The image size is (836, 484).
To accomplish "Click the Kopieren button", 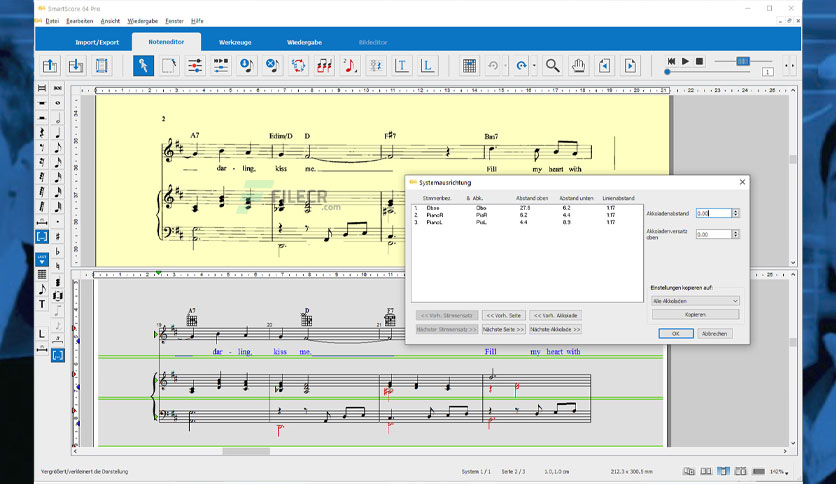I will 695,314.
